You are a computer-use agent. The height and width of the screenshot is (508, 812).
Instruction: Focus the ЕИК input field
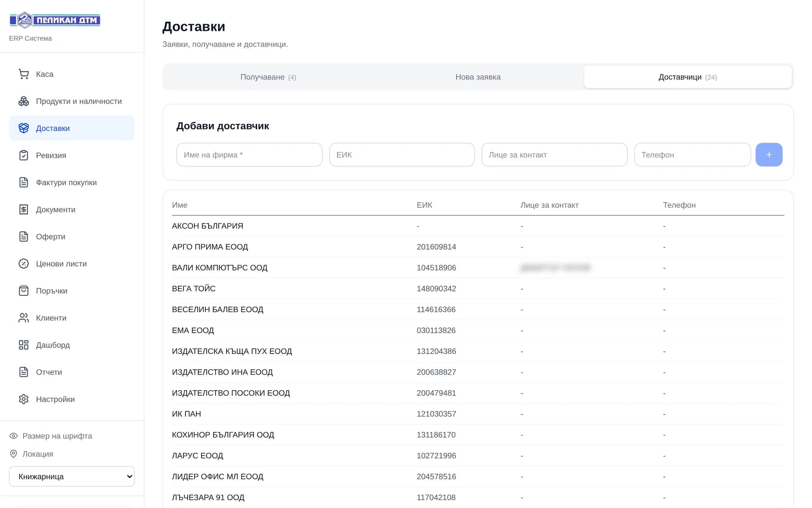[x=402, y=154]
